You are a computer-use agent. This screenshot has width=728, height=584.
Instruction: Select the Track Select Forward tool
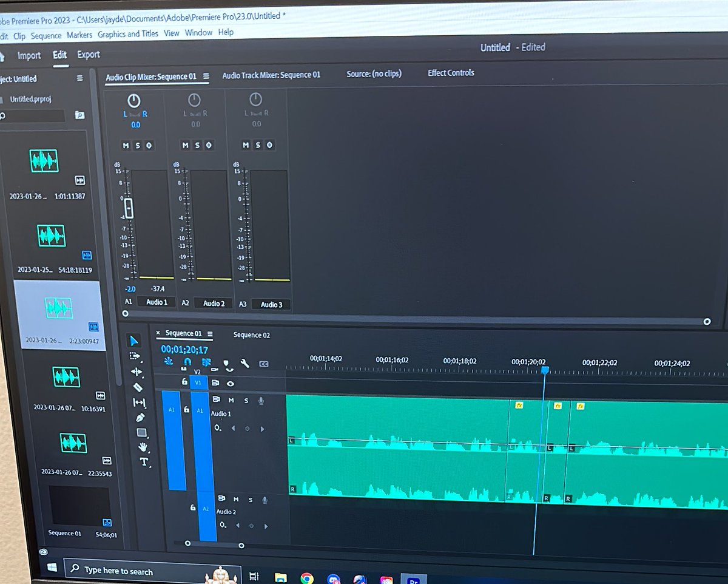click(135, 356)
